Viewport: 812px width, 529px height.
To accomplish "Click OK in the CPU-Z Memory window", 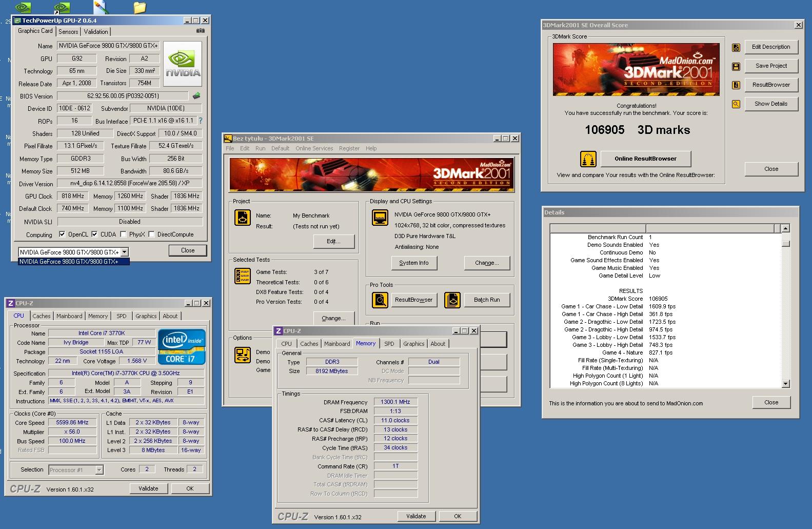I will coord(458,516).
